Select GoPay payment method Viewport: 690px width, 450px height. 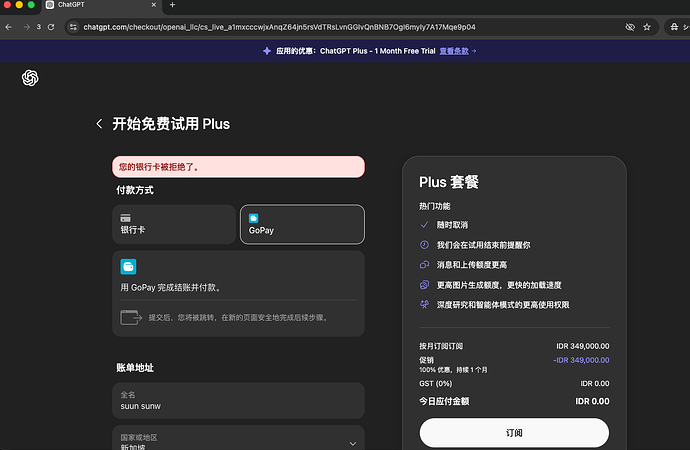[302, 224]
